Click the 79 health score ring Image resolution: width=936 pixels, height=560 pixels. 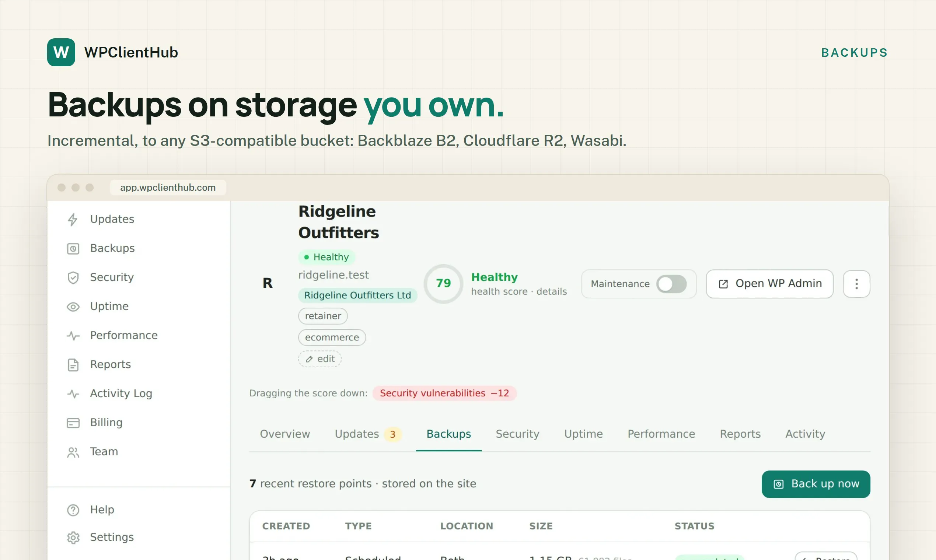click(443, 283)
